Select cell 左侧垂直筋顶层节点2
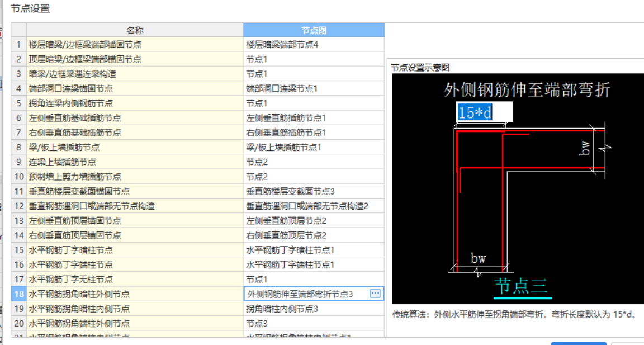The width and height of the screenshot is (644, 345). click(x=314, y=220)
